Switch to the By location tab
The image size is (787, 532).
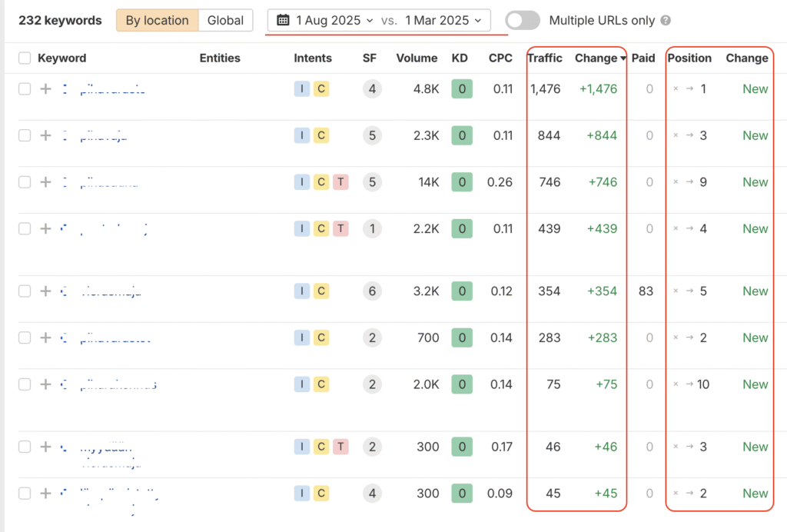point(157,21)
